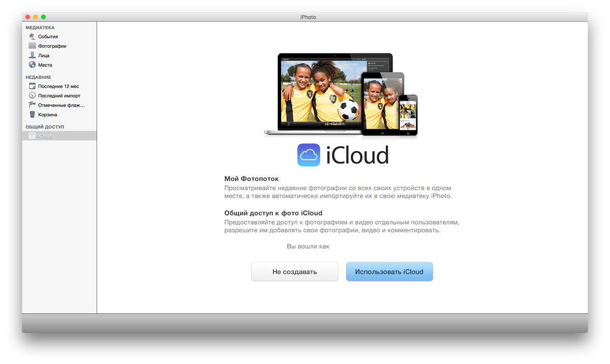Image resolution: width=610 pixels, height=364 pixels.
Task: Click the clock icon beside Последний импорт
Action: [x=32, y=96]
